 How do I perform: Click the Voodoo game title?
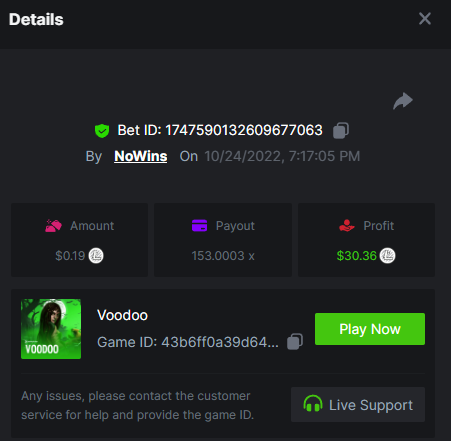(122, 315)
